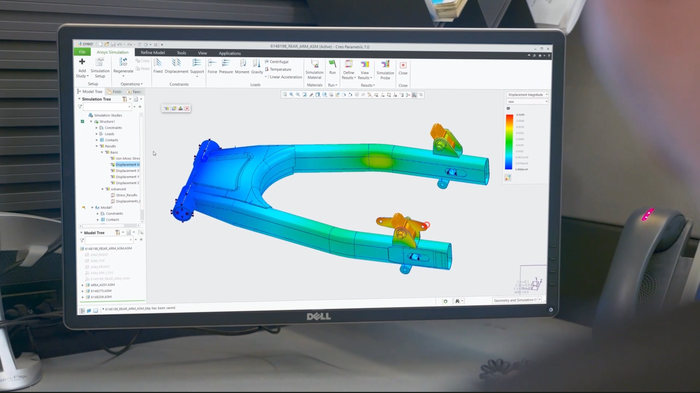Open Simulation Setup

tap(100, 68)
